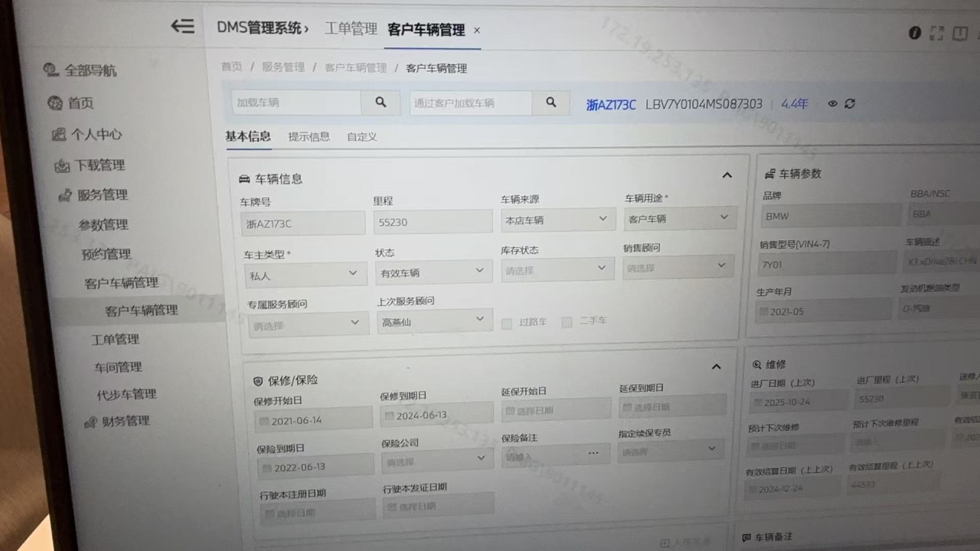Viewport: 980px width, 551px height.
Task: Collapse the 车辆信息 section with its chevron
Action: point(727,175)
